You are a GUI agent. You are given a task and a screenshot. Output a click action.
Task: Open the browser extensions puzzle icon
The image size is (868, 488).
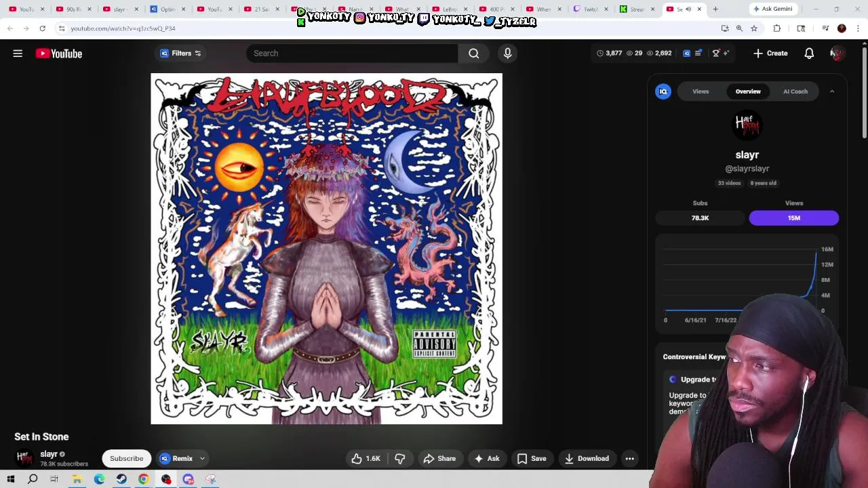point(777,28)
